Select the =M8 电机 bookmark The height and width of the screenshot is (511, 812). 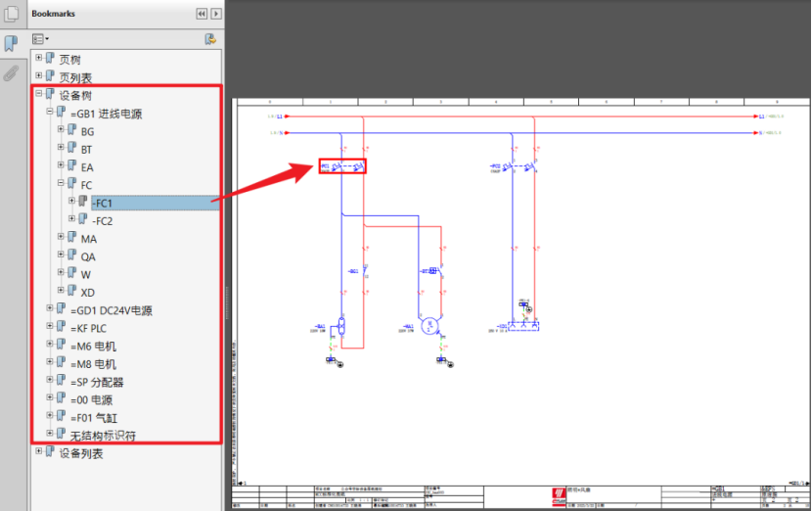(x=93, y=364)
